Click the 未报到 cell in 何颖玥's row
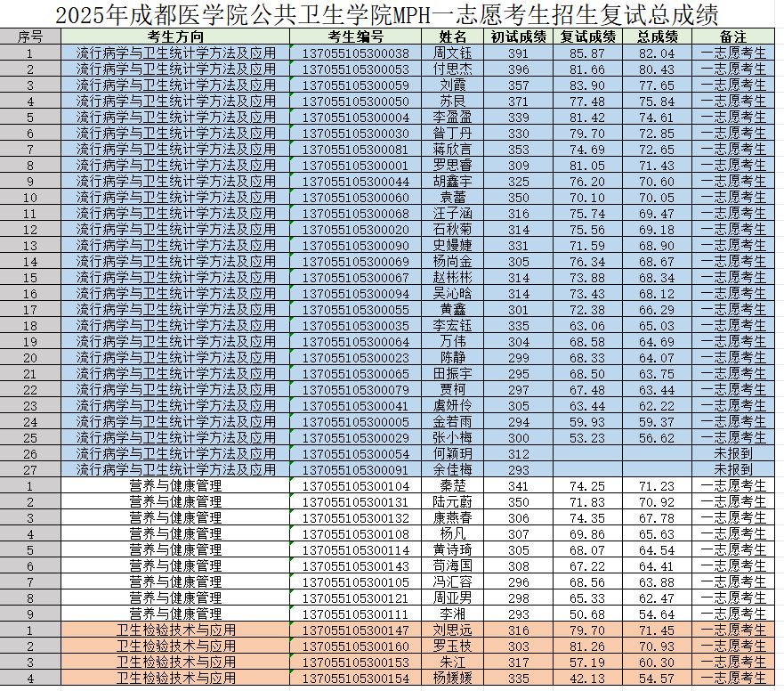The width and height of the screenshot is (784, 691). (733, 453)
